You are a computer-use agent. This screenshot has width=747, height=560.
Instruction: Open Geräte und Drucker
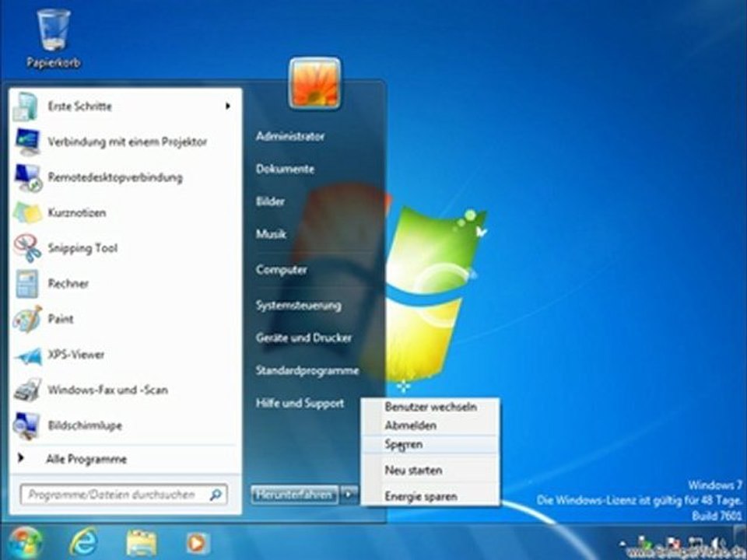point(303,338)
